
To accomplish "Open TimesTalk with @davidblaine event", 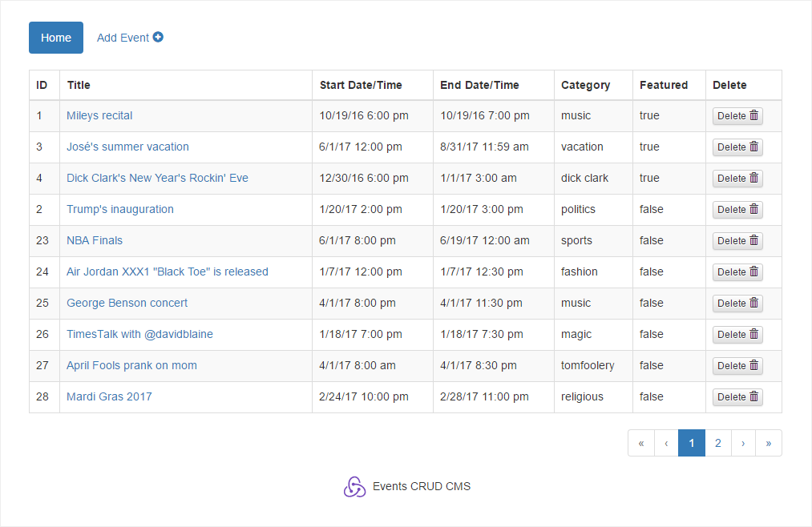I will [139, 334].
